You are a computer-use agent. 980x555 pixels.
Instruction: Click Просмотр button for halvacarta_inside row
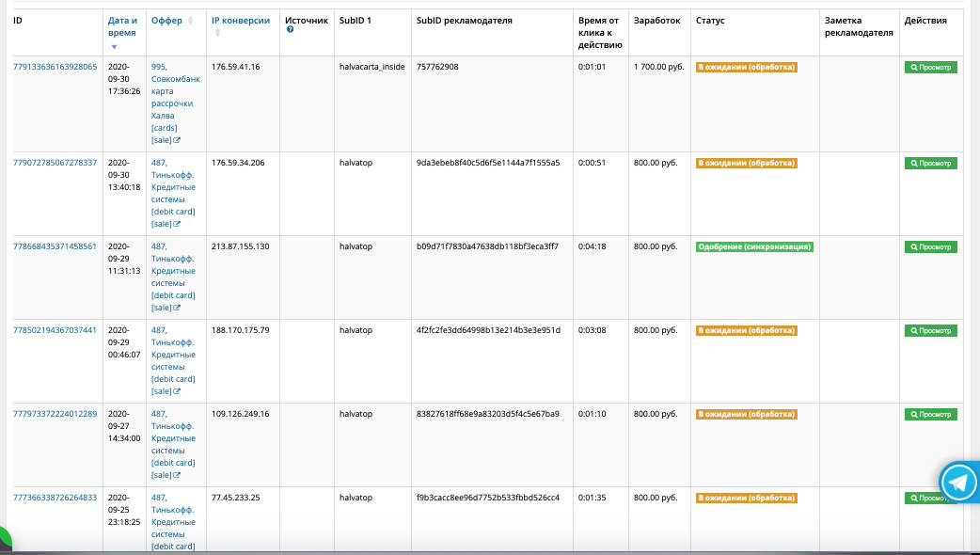point(930,68)
